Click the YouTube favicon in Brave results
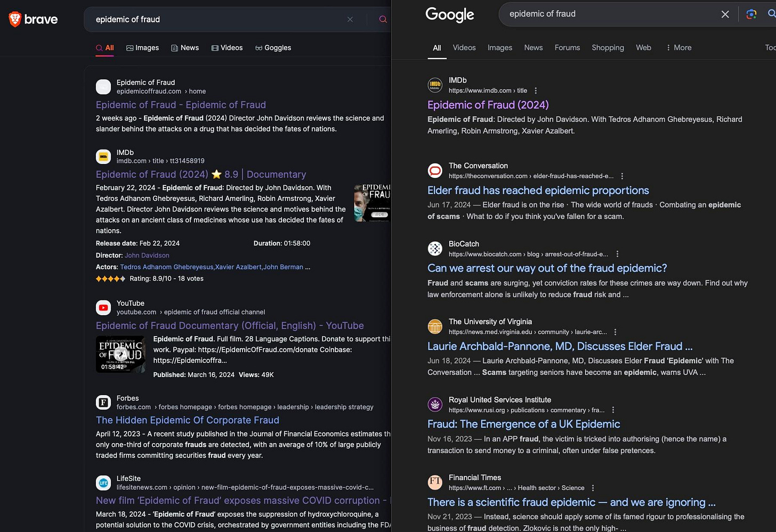This screenshot has width=776, height=532. point(103,308)
